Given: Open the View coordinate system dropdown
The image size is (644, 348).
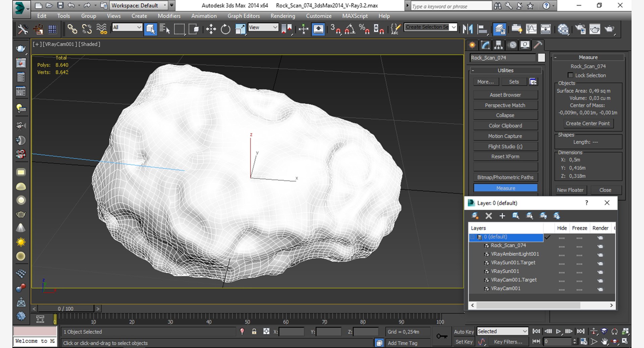Looking at the screenshot, I should pyautogui.click(x=263, y=27).
